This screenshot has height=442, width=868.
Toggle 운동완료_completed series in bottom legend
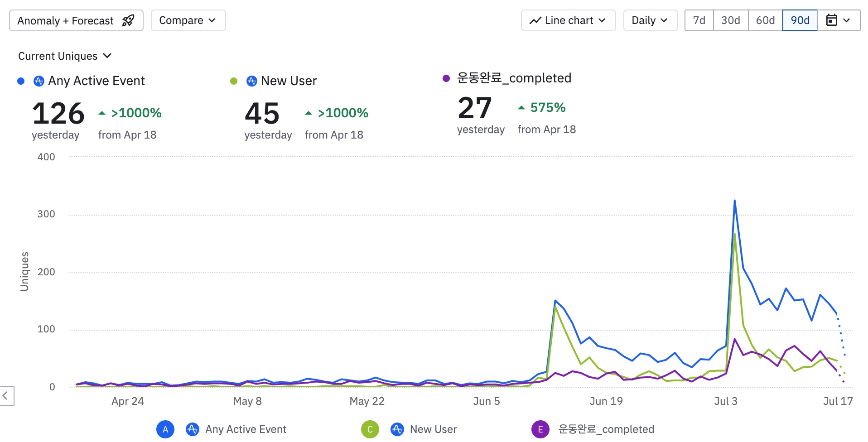click(x=606, y=429)
